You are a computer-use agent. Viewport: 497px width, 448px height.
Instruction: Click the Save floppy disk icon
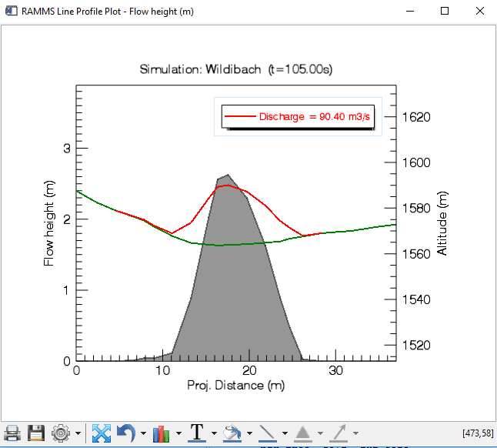36,433
